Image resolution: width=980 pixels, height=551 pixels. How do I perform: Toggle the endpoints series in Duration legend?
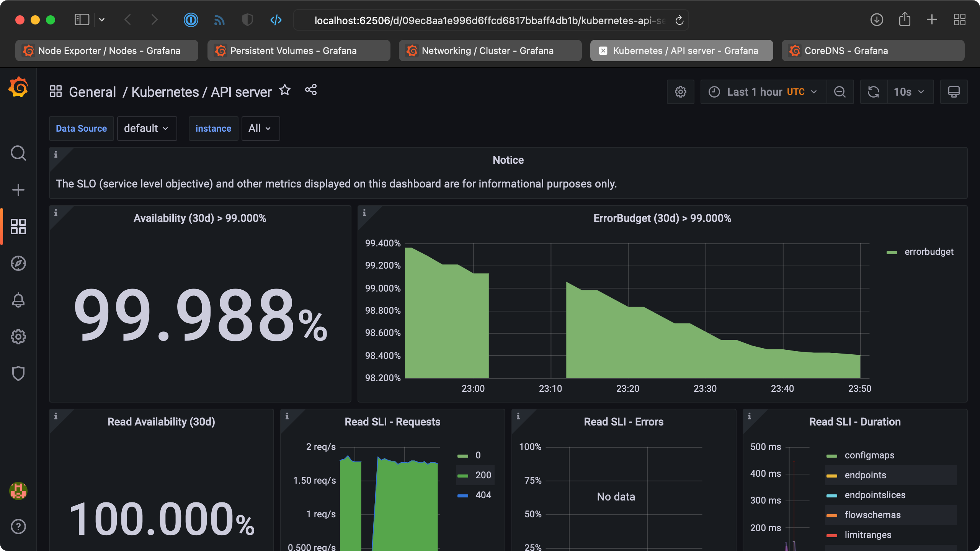point(865,475)
